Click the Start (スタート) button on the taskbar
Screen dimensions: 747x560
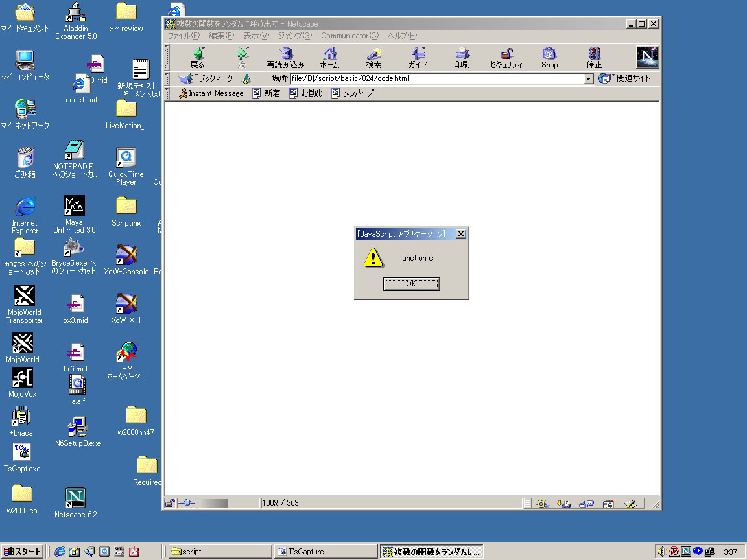[23, 552]
